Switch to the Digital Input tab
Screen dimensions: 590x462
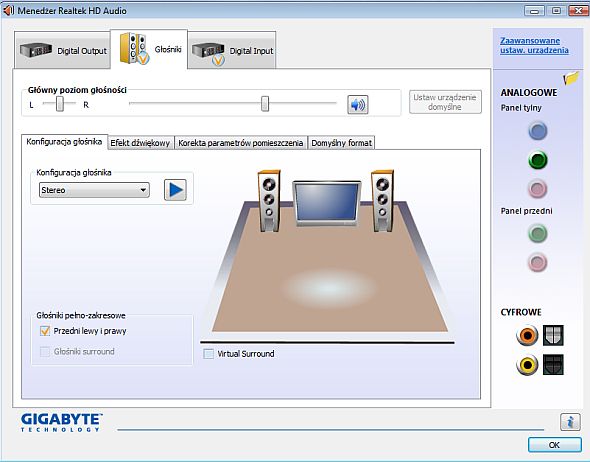coord(232,50)
